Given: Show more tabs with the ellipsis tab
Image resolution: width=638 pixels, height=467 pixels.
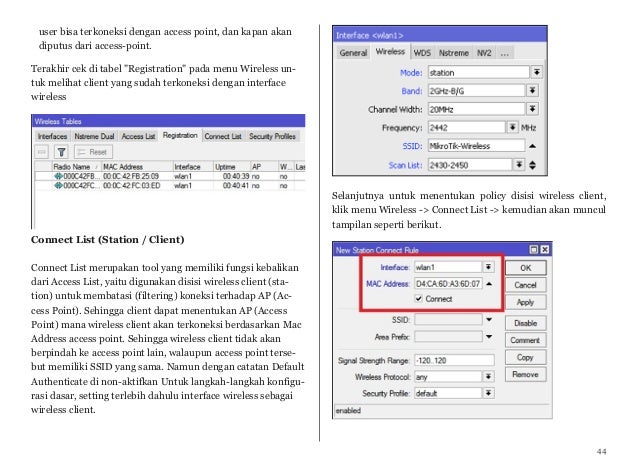Looking at the screenshot, I should [505, 53].
